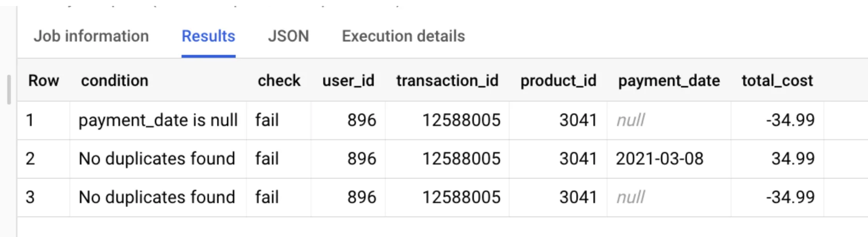Click the payment_date column header
This screenshot has height=237, width=868.
pos(669,81)
